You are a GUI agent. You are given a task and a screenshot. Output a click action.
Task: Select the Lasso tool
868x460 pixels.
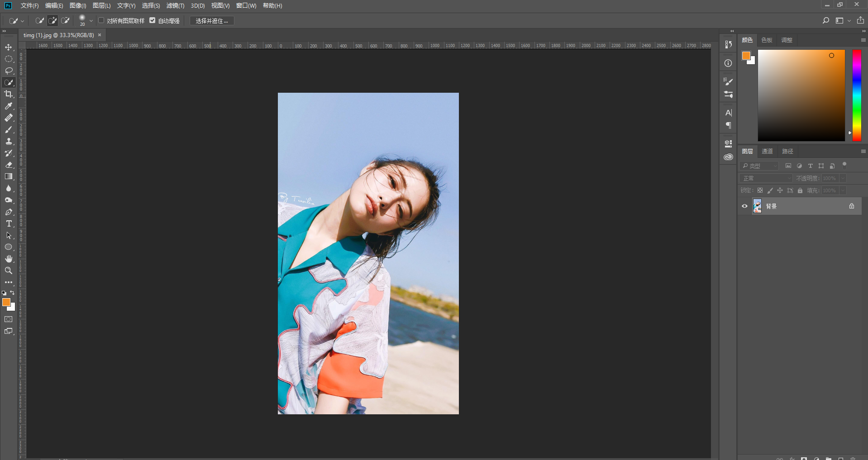click(9, 71)
